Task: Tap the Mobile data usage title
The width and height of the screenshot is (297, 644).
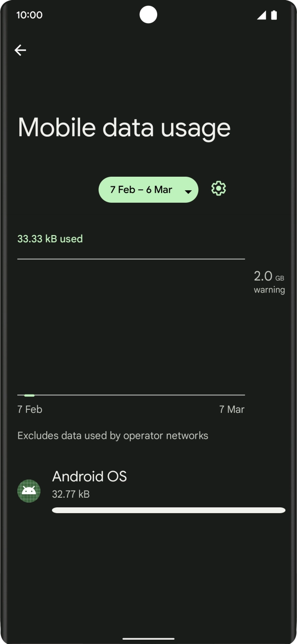Action: 123,126
